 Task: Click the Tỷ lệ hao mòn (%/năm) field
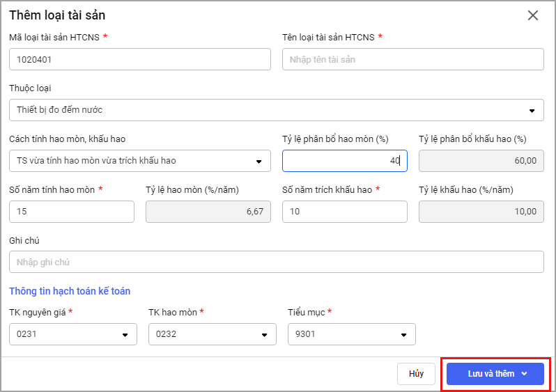tap(208, 212)
